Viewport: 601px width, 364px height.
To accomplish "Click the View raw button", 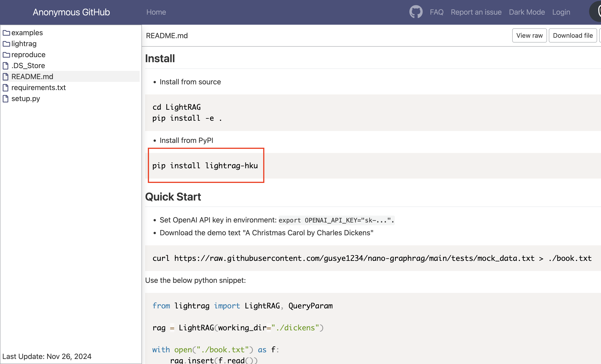I will click(529, 36).
